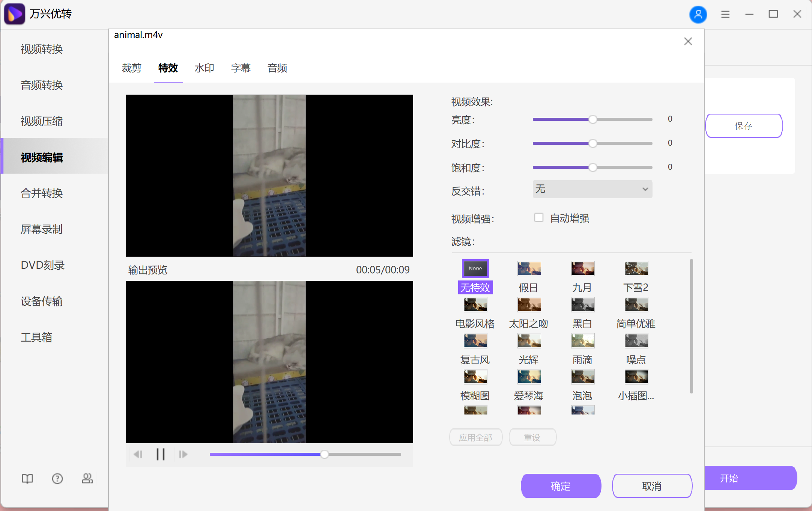
Task: Confirm edits with 确定 button
Action: point(561,485)
